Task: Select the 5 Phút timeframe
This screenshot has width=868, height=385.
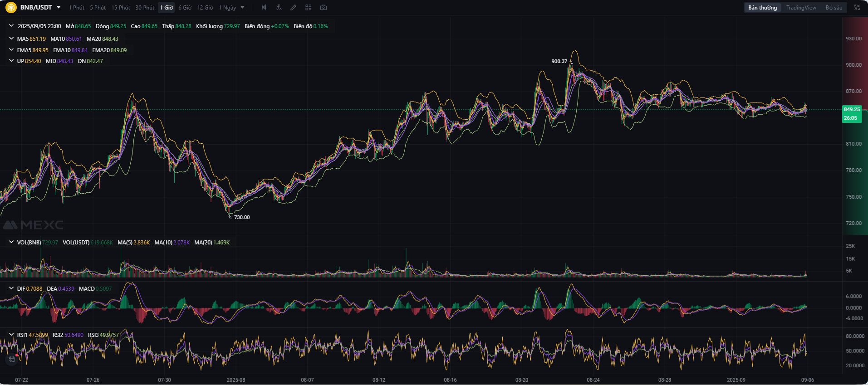Action: pyautogui.click(x=98, y=8)
